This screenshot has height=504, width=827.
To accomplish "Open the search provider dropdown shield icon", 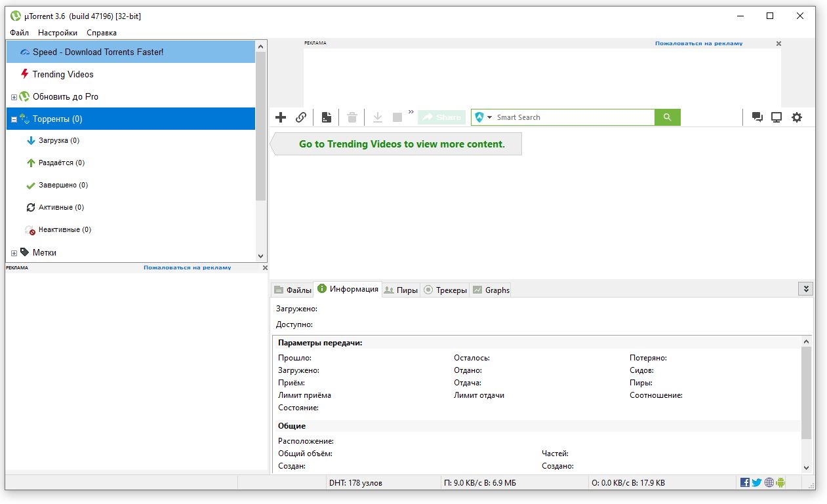I will pos(483,117).
